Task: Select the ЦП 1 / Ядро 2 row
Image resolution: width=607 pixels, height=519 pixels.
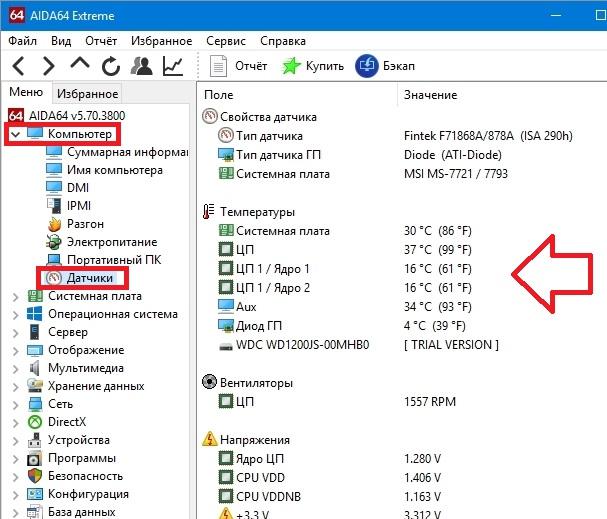Action: point(345,288)
